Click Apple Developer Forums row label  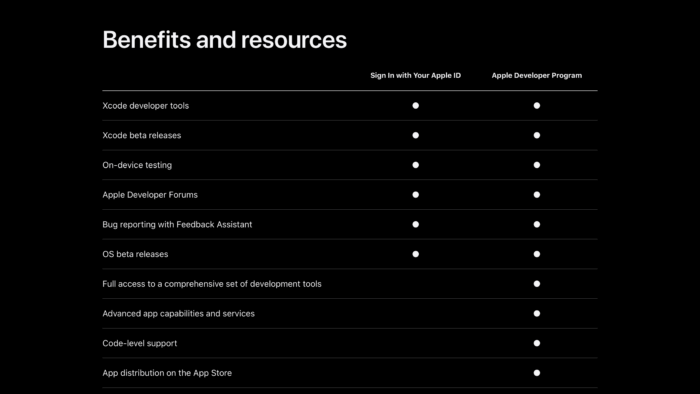pos(150,195)
